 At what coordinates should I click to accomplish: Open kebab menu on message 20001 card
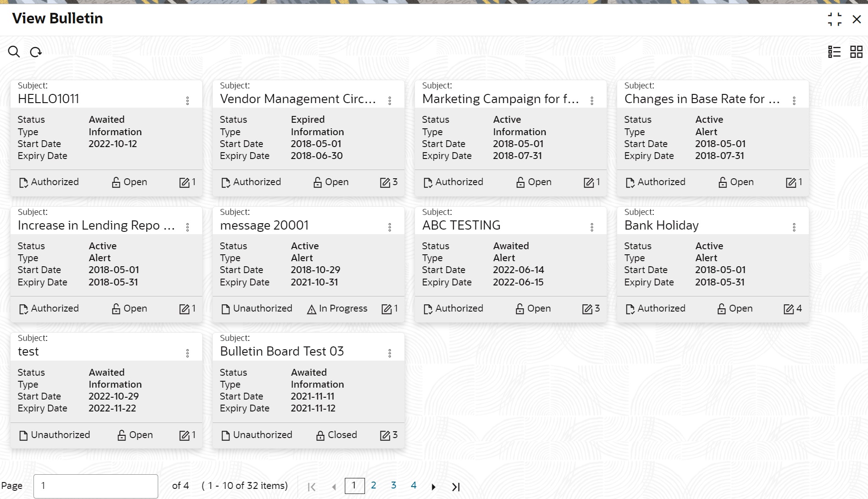[x=390, y=227]
